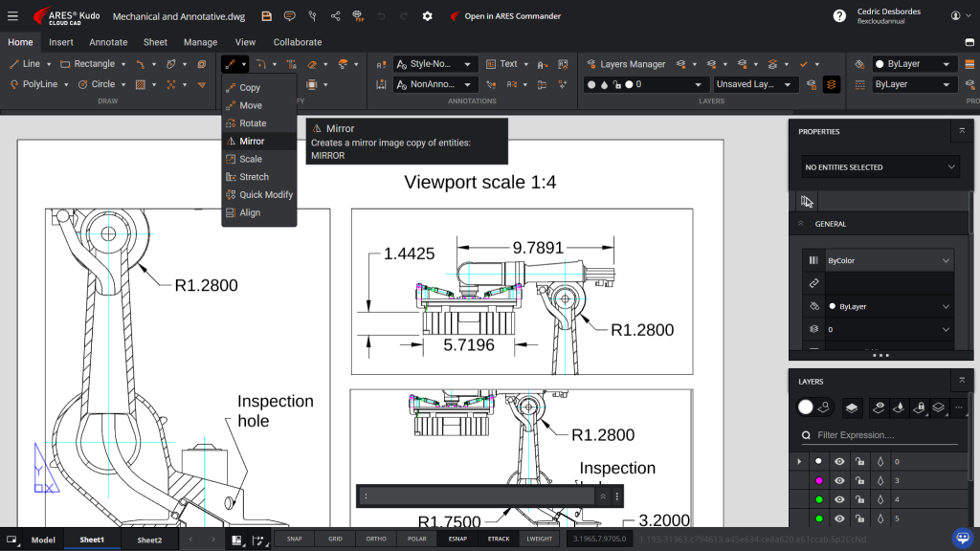Switch to the Sheet2 layout tab
Image resolution: width=980 pixels, height=551 pixels.
coord(149,540)
